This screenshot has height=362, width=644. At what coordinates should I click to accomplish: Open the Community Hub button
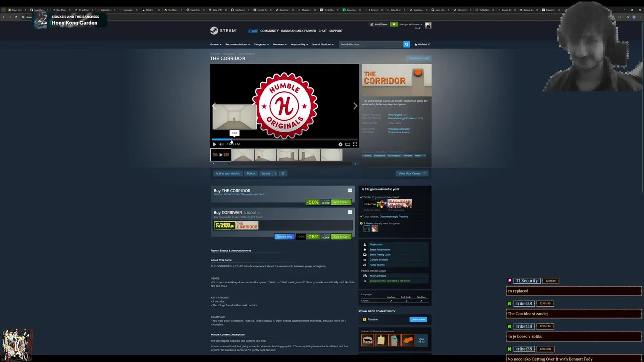(419, 58)
